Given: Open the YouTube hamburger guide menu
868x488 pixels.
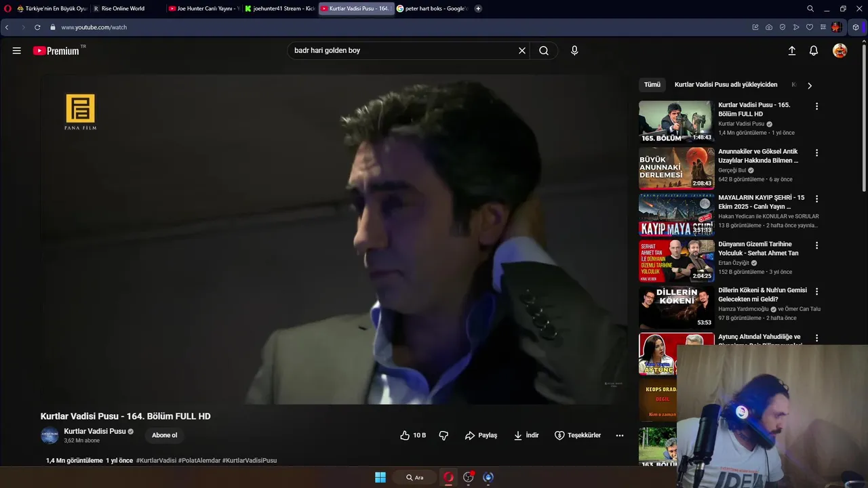Looking at the screenshot, I should (x=17, y=51).
